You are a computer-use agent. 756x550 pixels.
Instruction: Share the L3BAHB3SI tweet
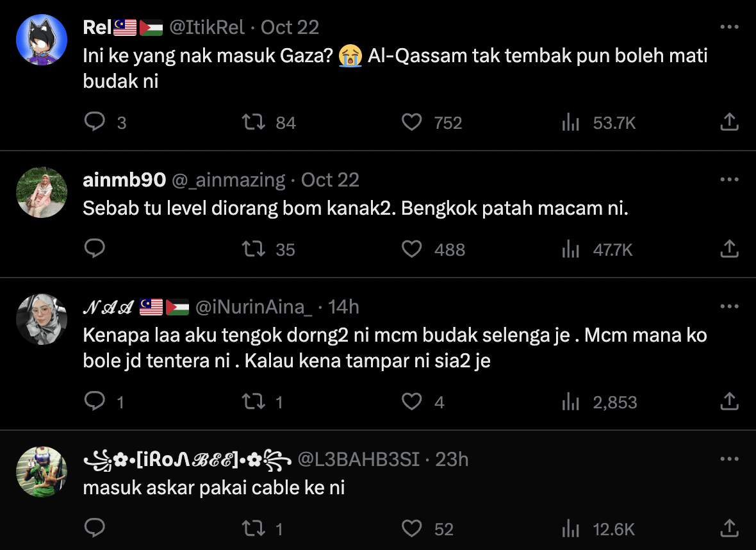(x=729, y=528)
